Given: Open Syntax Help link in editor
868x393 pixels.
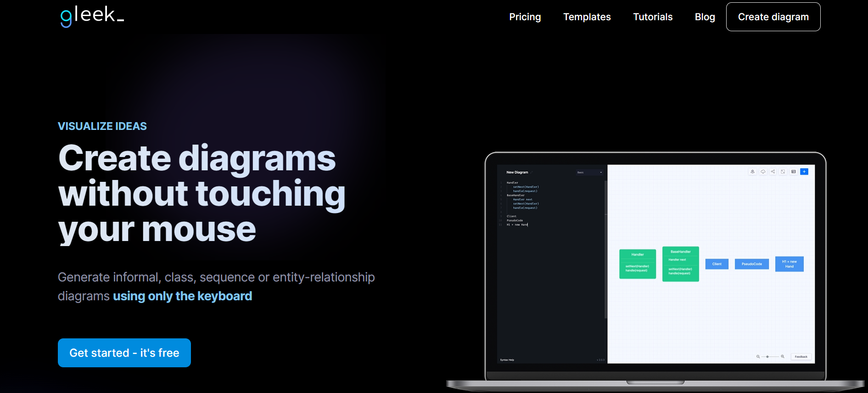Looking at the screenshot, I should point(507,360).
